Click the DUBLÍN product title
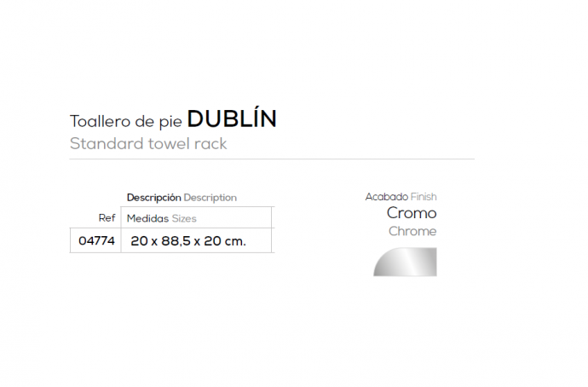This screenshot has width=588, height=387. pyautogui.click(x=232, y=118)
